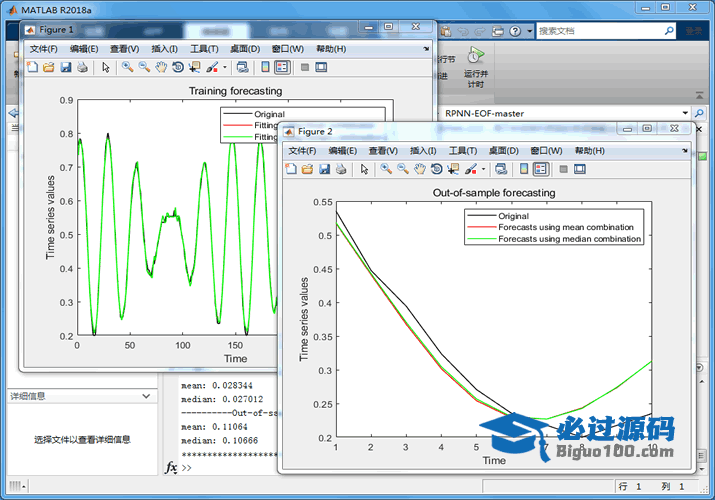Screen dimensions: 715x500
Task: Open 桌面(D) menu in Figure 2
Action: [x=503, y=150]
